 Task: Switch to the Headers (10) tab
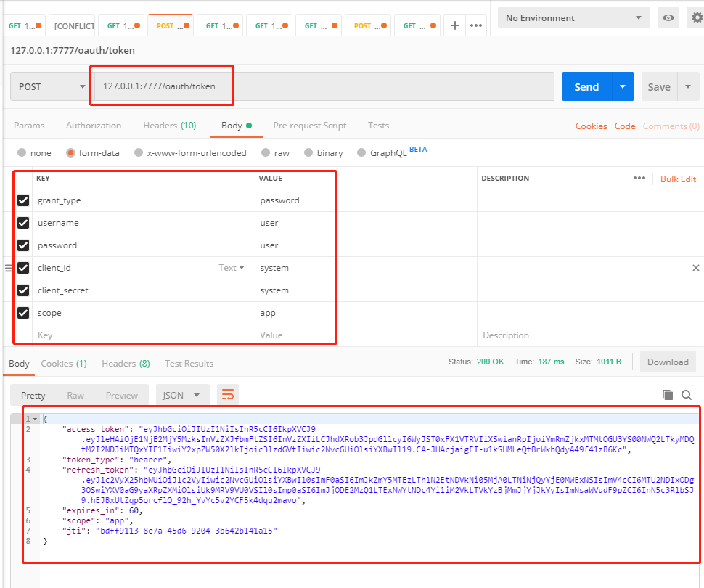(169, 126)
